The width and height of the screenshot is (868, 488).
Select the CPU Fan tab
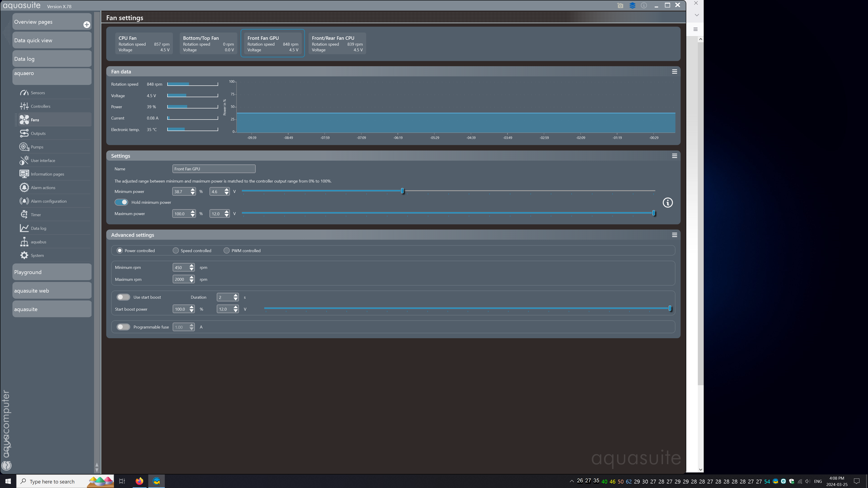pyautogui.click(x=144, y=43)
